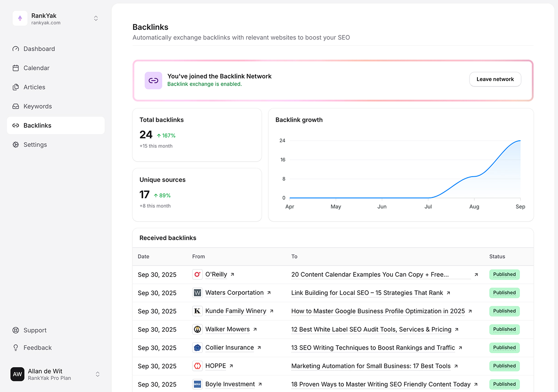558x392 pixels.
Task: Click the HOPPE logo icon
Action: (x=197, y=366)
